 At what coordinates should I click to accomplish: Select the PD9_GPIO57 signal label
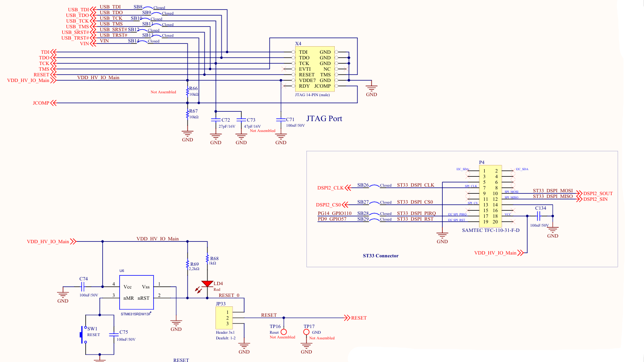click(x=332, y=219)
